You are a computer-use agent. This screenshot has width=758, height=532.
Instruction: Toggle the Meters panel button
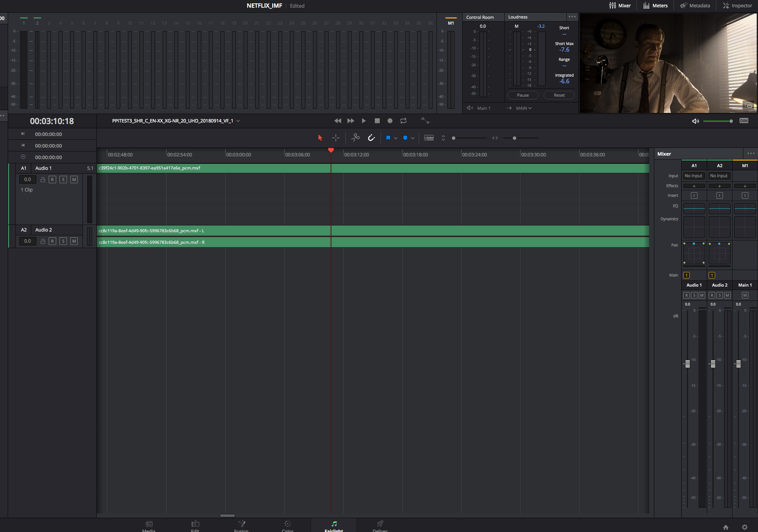point(655,6)
